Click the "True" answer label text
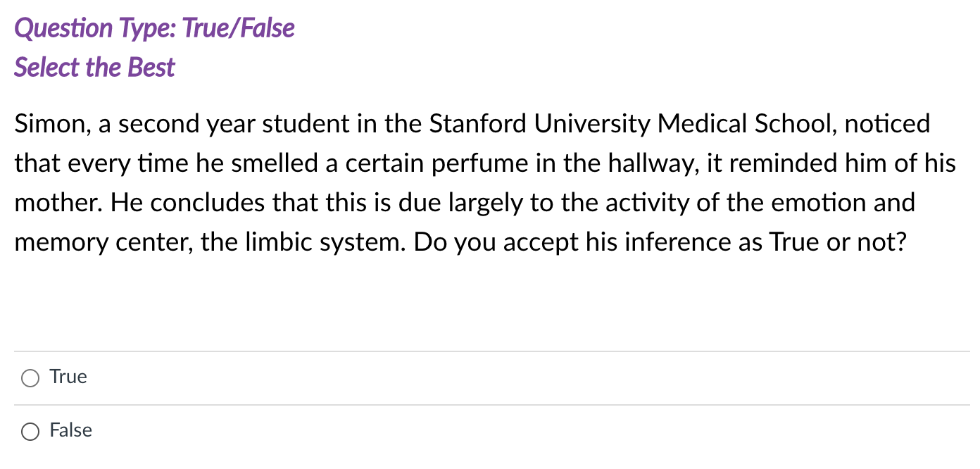Viewport: 980px width, 469px height. click(x=68, y=377)
